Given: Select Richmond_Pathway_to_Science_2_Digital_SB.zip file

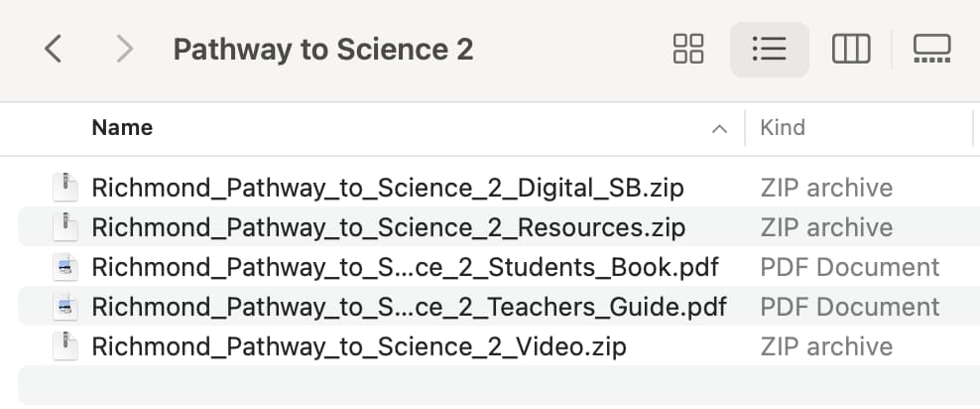Looking at the screenshot, I should [388, 188].
